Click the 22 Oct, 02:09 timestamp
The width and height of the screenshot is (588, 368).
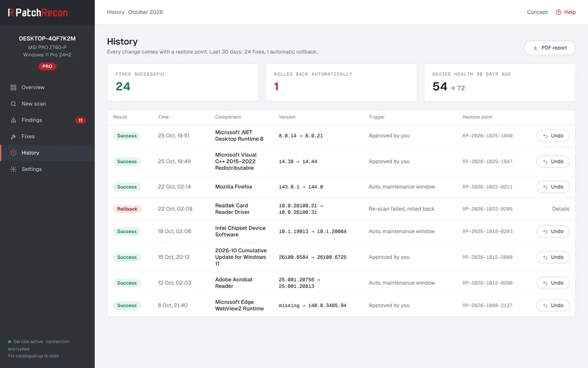point(175,209)
